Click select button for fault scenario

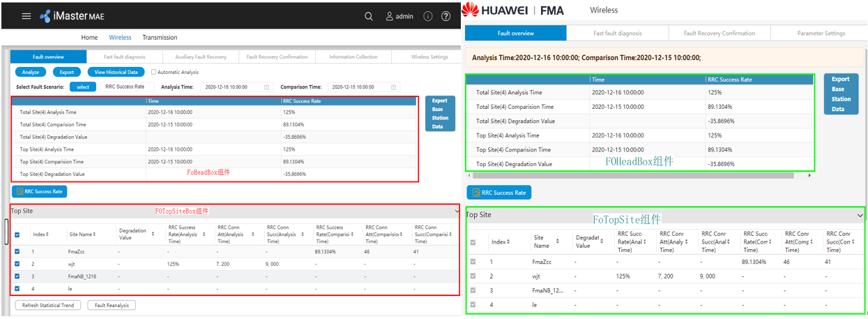pos(83,87)
